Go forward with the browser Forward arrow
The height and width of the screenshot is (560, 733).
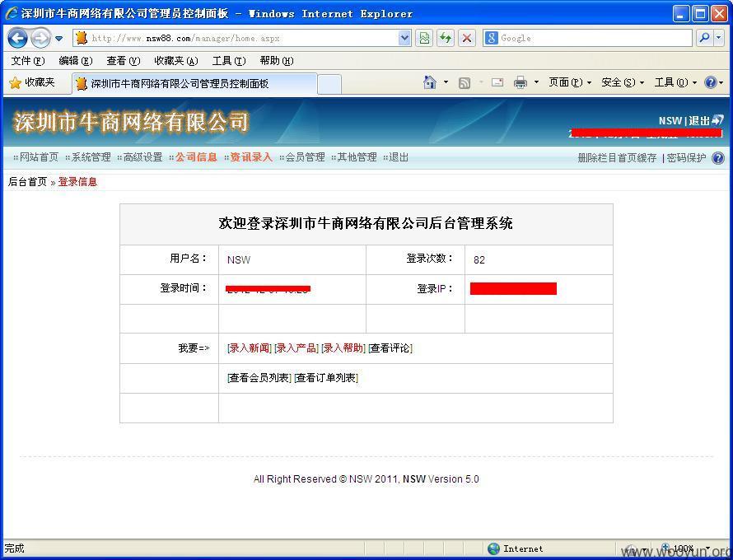pyautogui.click(x=40, y=38)
